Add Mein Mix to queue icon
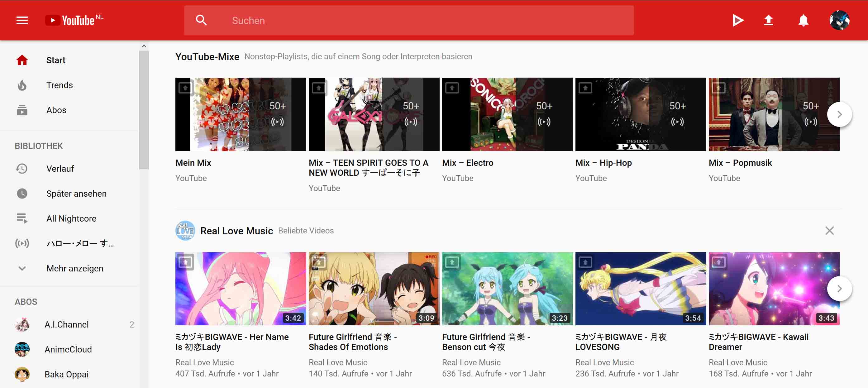The image size is (868, 388). (185, 88)
